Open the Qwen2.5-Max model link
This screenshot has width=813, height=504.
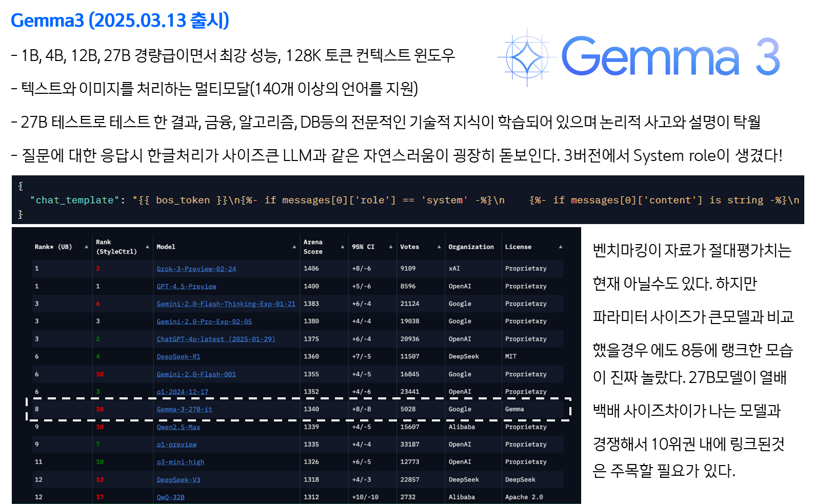pyautogui.click(x=179, y=427)
